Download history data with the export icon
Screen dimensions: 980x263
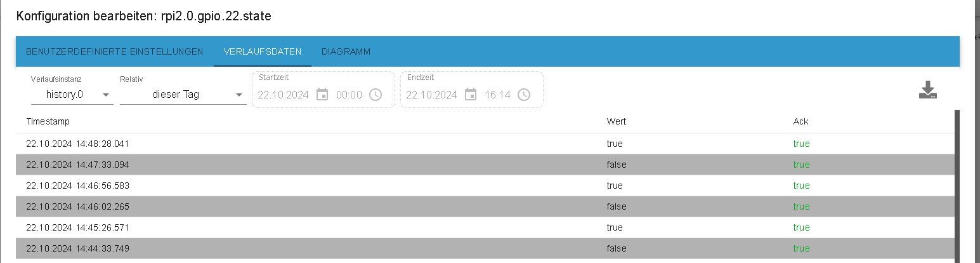[927, 90]
